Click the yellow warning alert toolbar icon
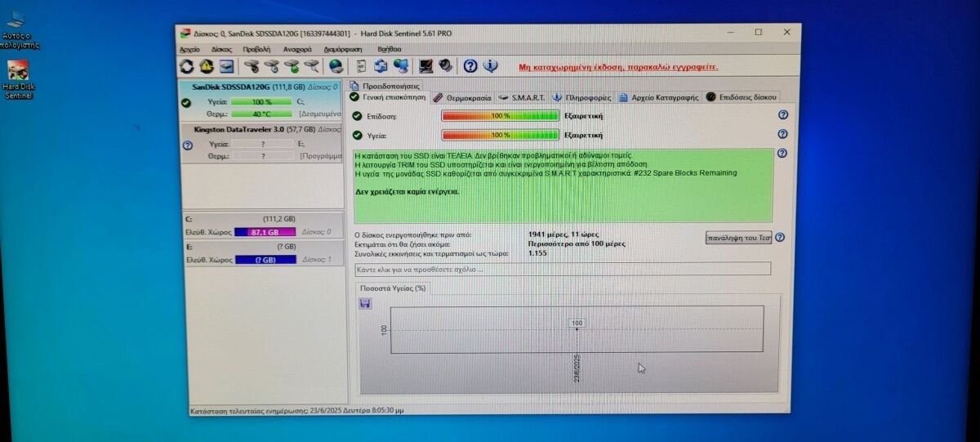 click(207, 66)
